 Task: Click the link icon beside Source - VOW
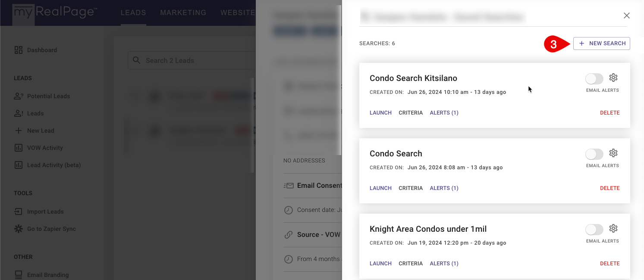click(x=289, y=235)
